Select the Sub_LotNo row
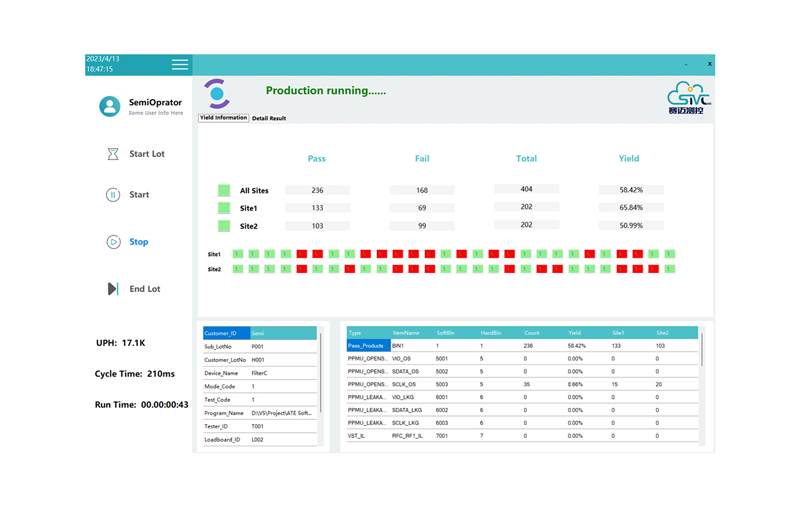800x507 pixels. tap(260, 347)
